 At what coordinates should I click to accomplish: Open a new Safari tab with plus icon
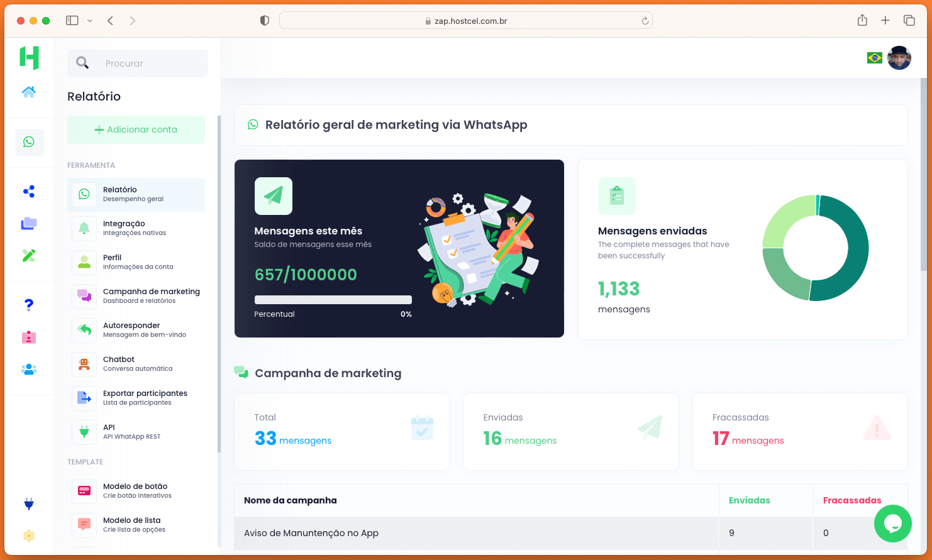pyautogui.click(x=885, y=21)
